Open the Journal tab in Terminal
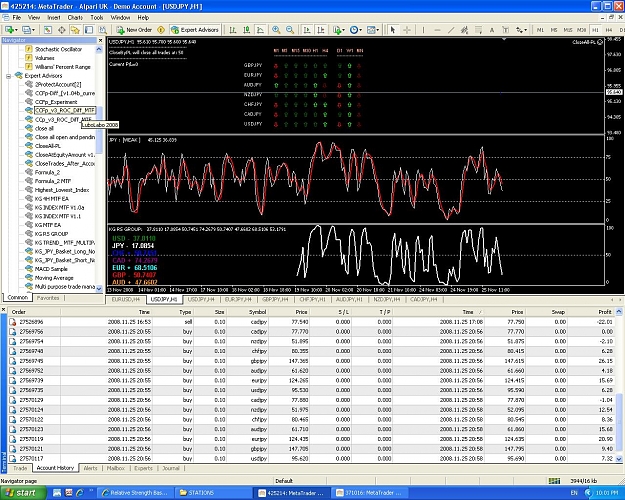This screenshot has width=625, height=500. point(171,468)
